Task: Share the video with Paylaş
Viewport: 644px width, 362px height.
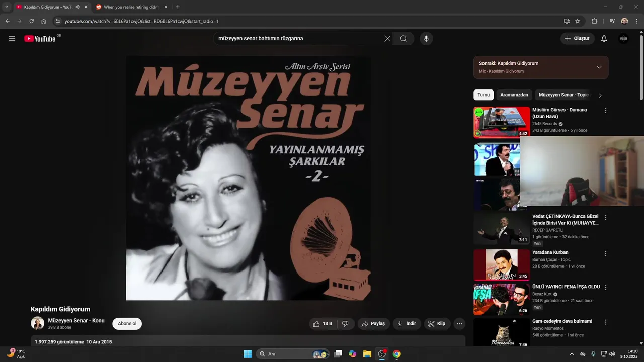Action: coord(373,324)
